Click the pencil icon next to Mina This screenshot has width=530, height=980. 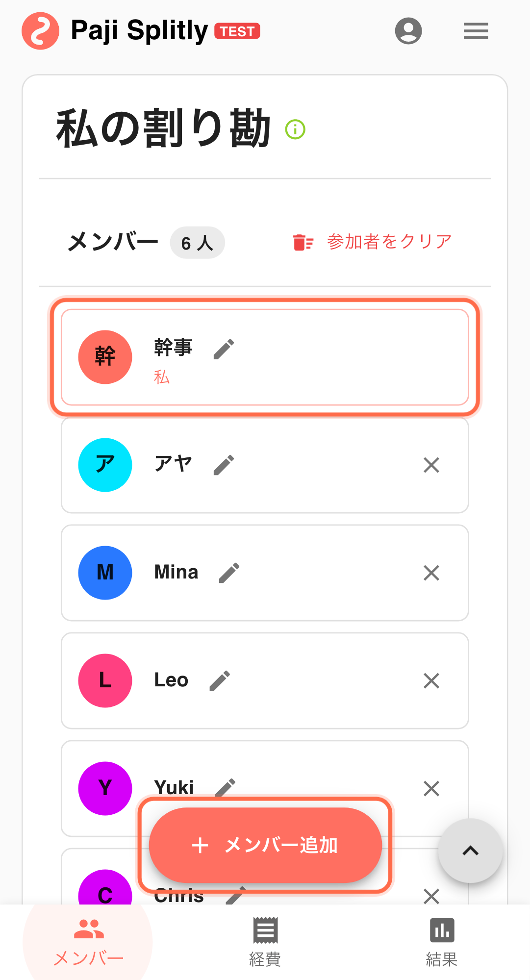pyautogui.click(x=229, y=573)
